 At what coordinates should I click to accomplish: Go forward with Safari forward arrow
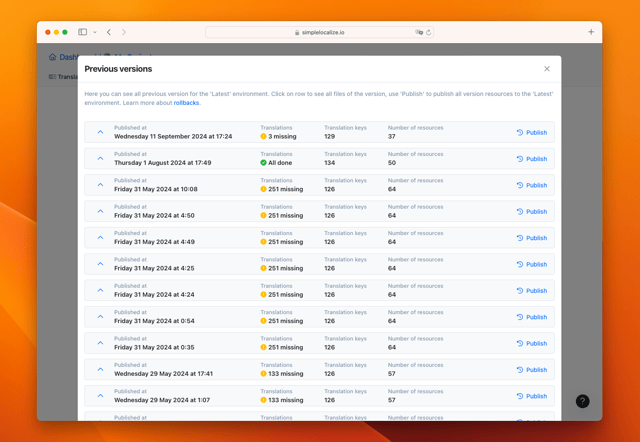point(124,32)
